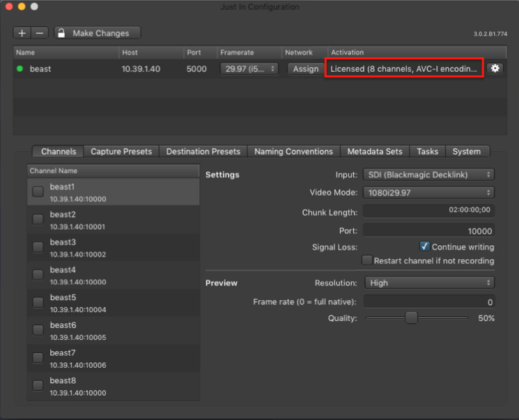Open the Destination Presets tab
The height and width of the screenshot is (420, 519).
(x=203, y=151)
